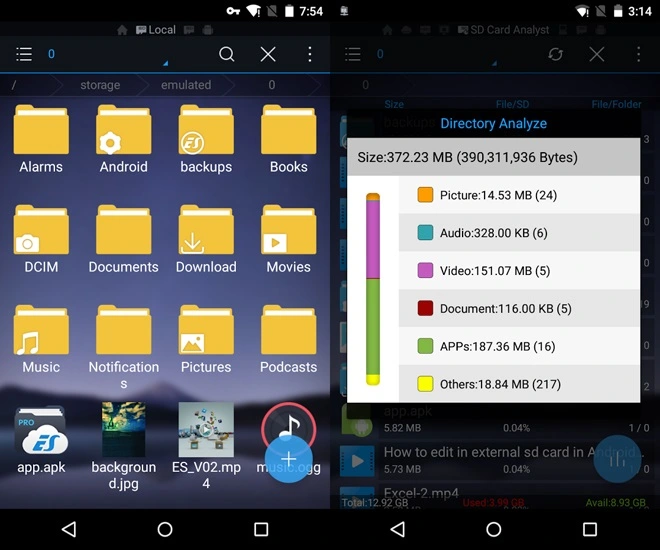
Task: Open the hamburger menu in Local window
Action: coord(24,54)
